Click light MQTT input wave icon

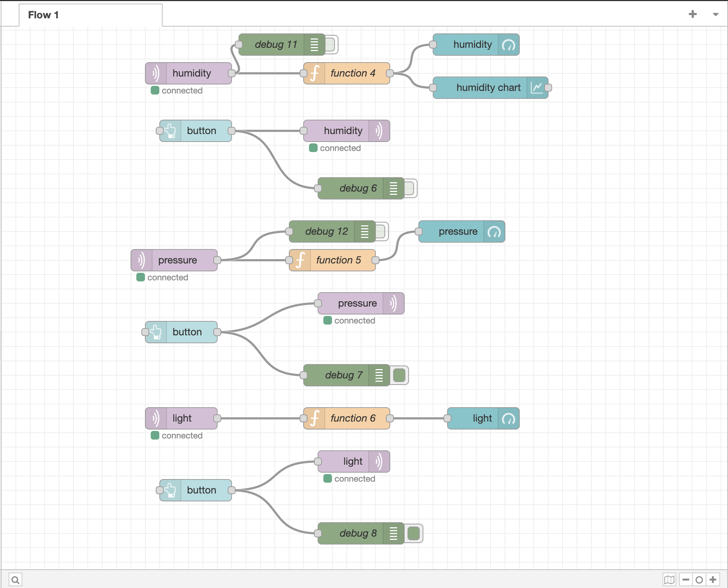click(x=156, y=418)
